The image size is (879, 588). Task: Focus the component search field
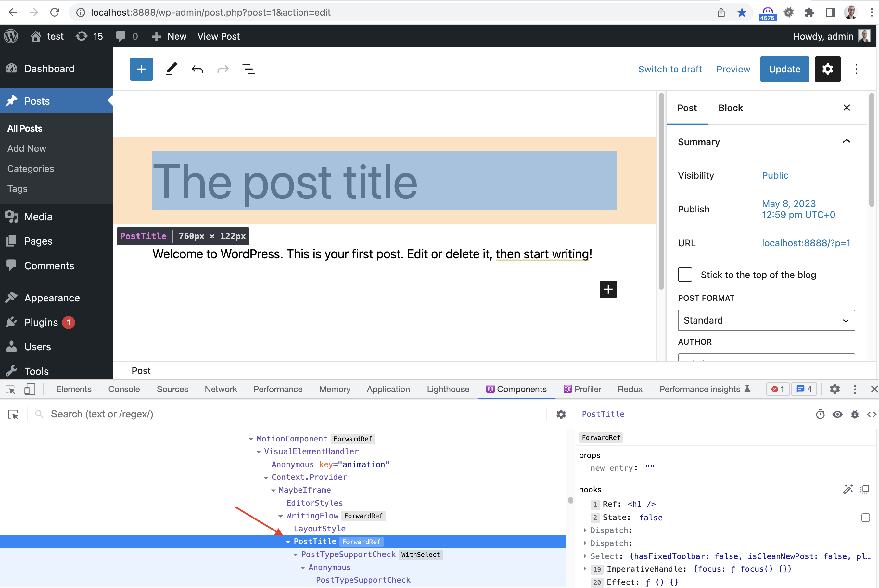click(289, 415)
